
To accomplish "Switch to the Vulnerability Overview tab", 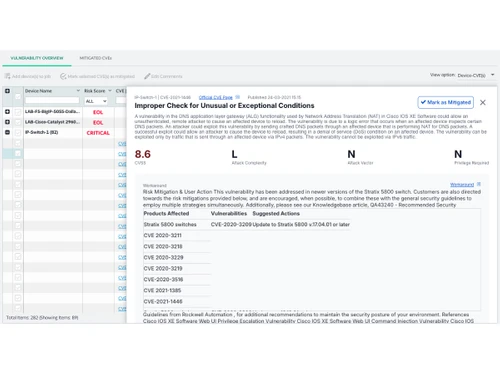I will point(37,58).
